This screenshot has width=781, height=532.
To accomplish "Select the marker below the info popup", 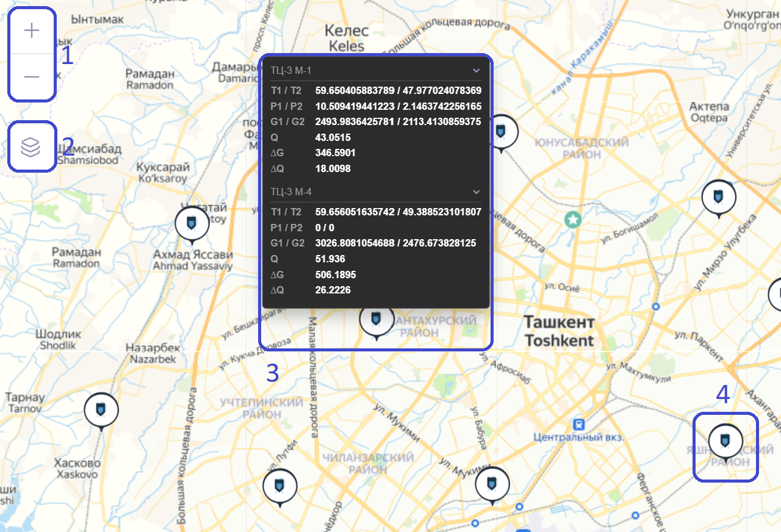I will (x=376, y=320).
